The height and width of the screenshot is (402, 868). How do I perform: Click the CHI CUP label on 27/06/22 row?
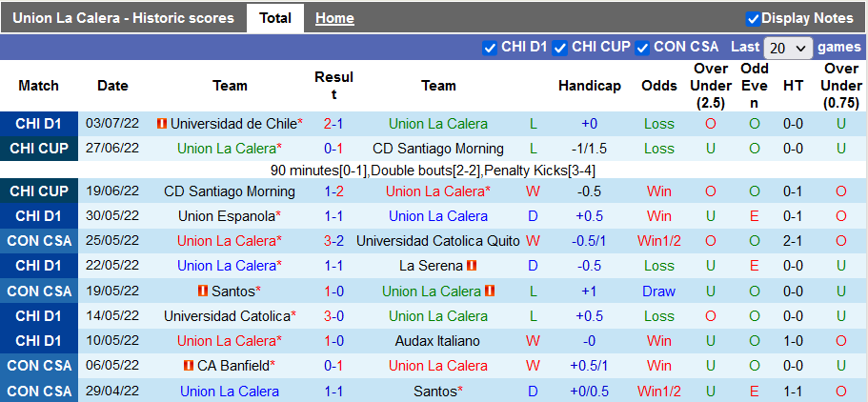[x=39, y=149]
